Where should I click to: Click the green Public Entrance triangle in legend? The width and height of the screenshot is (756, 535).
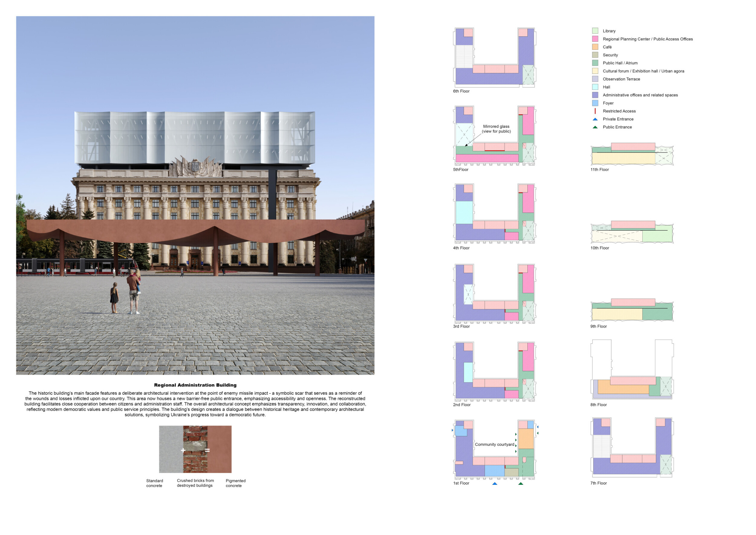pyautogui.click(x=595, y=127)
